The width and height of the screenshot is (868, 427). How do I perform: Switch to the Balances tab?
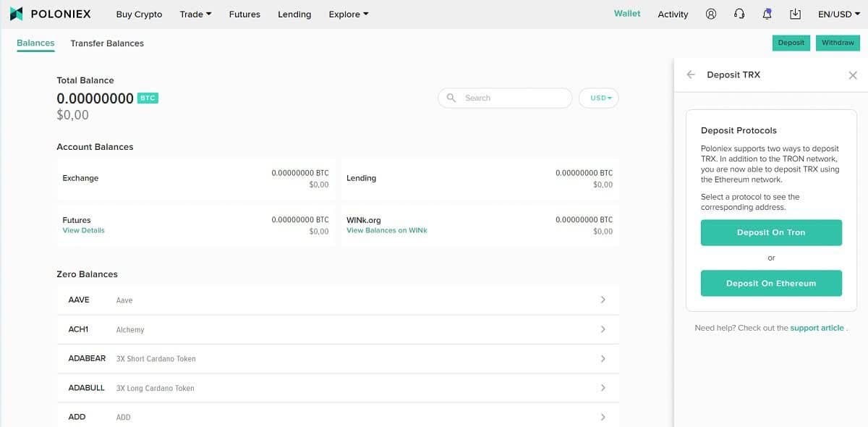pos(35,43)
